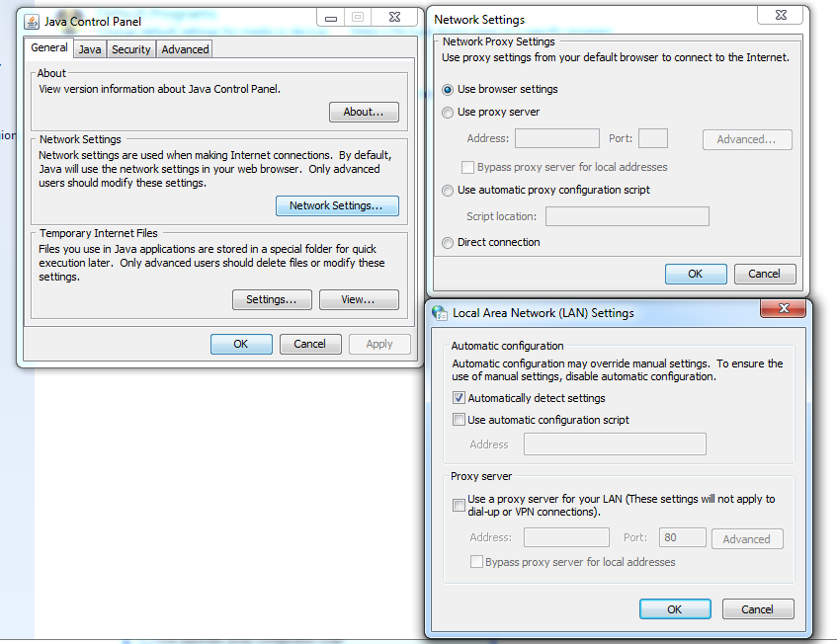Image resolution: width=837 pixels, height=644 pixels.
Task: Select the Use proxy server radio option
Action: click(x=449, y=113)
